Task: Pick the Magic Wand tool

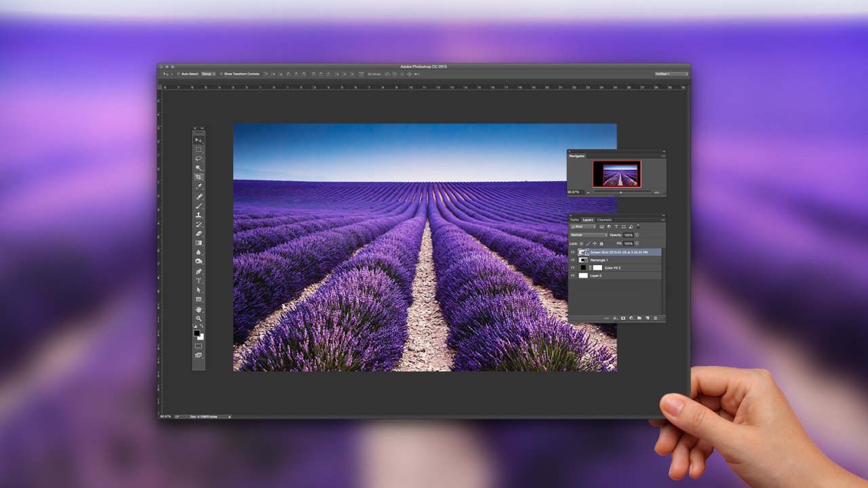Action: 199,168
